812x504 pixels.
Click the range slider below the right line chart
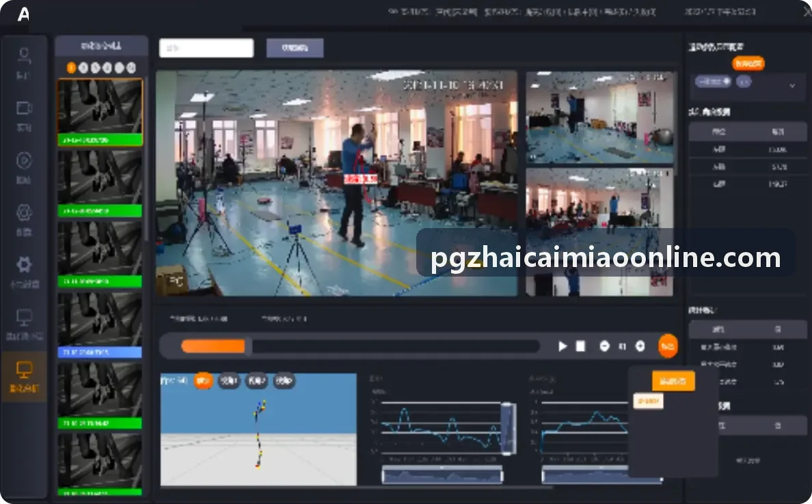coord(601,475)
